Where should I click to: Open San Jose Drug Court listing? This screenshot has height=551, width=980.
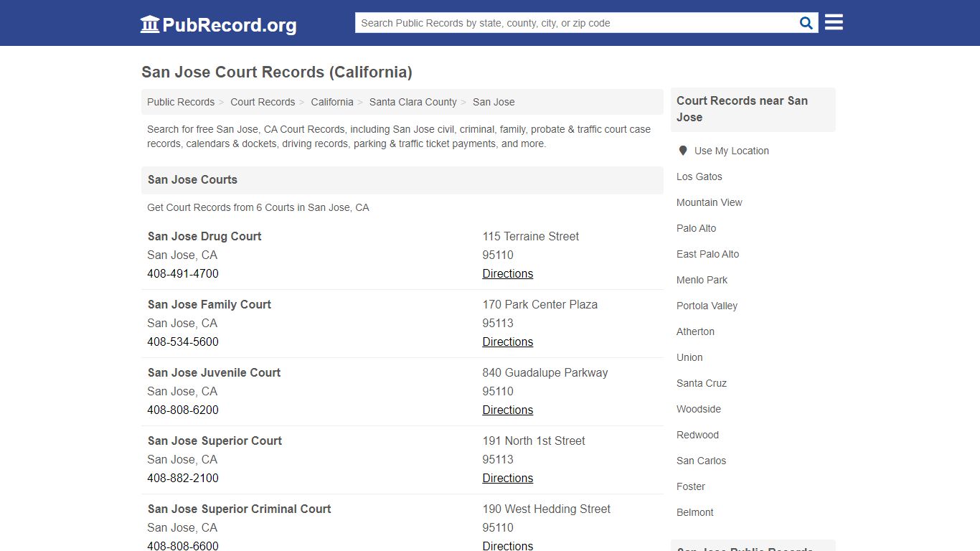click(x=204, y=236)
